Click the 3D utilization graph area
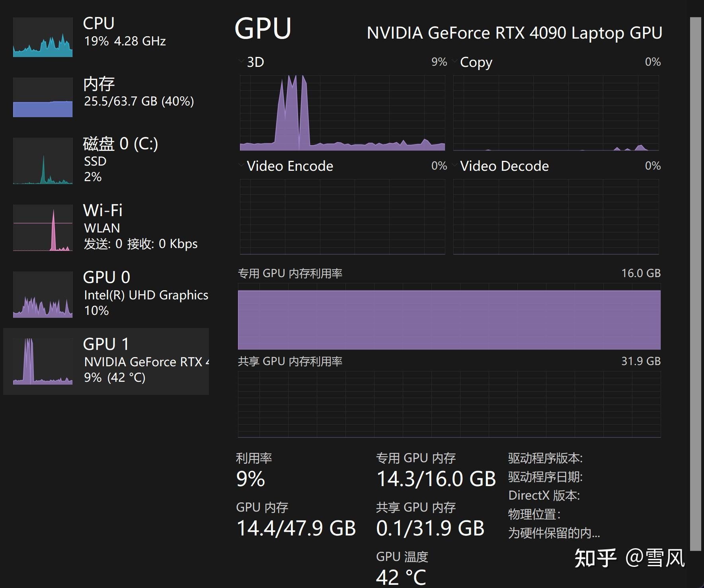This screenshot has width=704, height=588. point(342,113)
